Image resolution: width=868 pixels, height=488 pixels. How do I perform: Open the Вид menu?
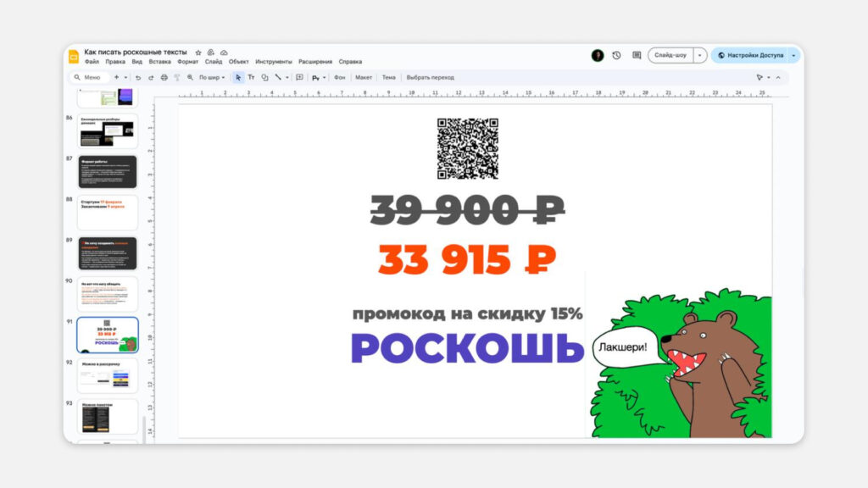click(136, 62)
